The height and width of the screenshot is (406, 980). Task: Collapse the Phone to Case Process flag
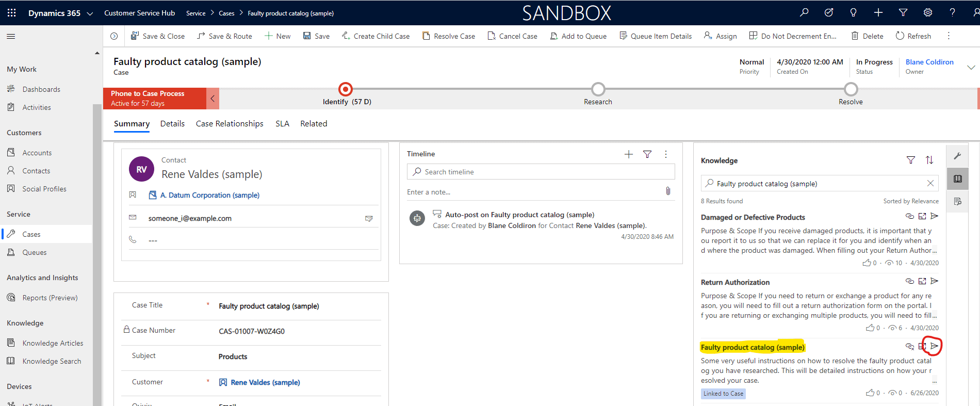coord(213,98)
